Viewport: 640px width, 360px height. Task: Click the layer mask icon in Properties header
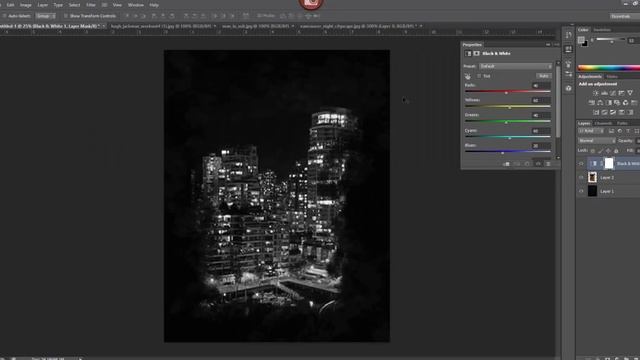[476, 53]
